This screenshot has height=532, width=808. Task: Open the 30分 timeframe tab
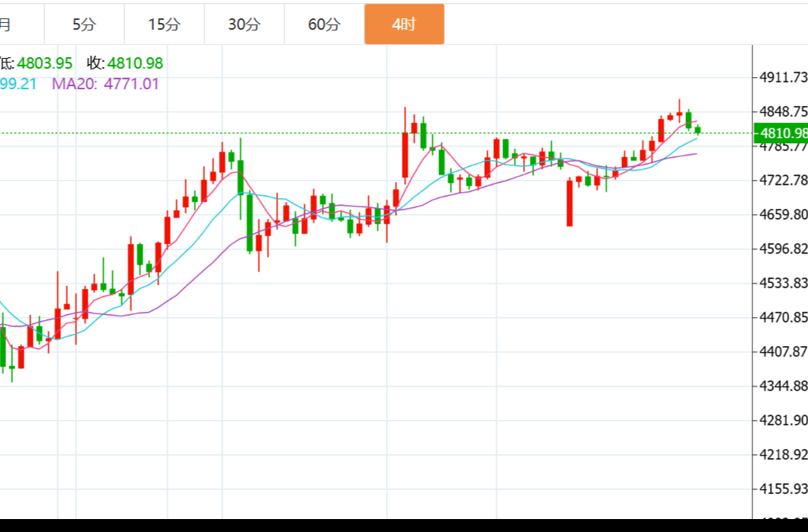pos(244,24)
